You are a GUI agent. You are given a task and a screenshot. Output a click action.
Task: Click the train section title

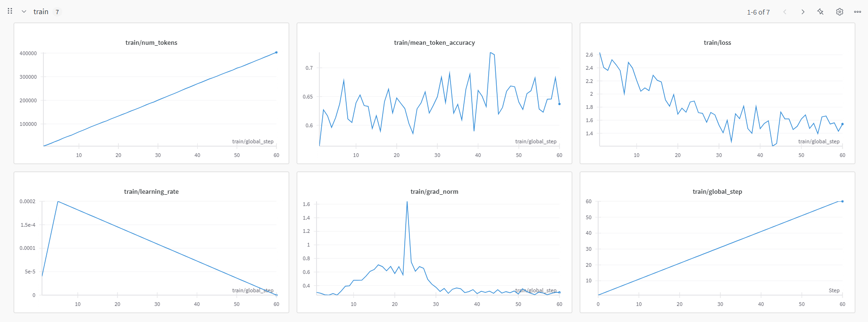coord(41,12)
